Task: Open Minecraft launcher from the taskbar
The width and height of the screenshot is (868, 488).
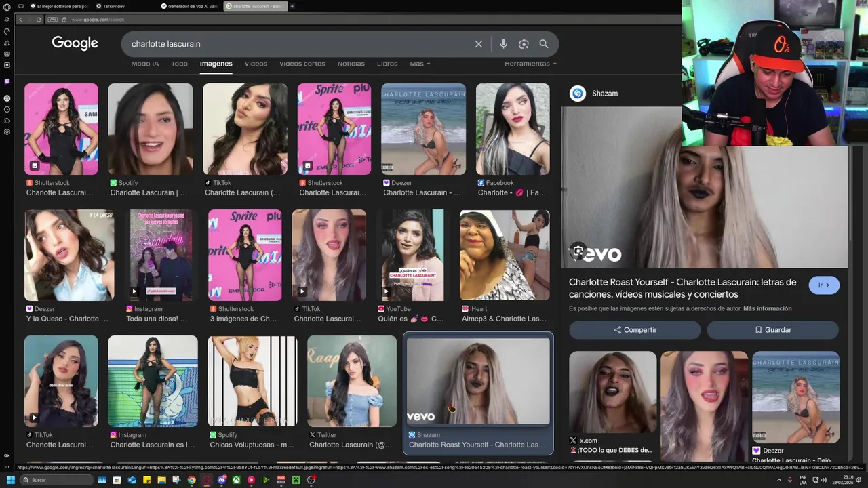Action: tap(296, 480)
